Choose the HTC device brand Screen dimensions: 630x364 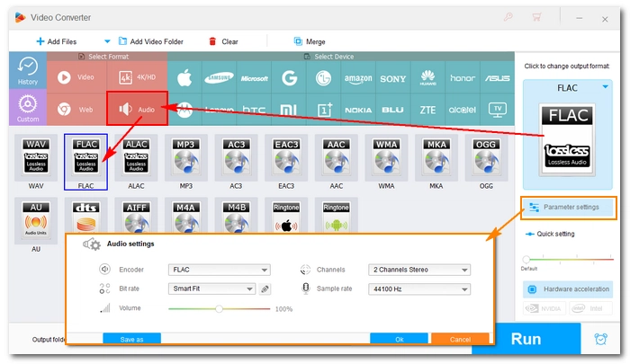(254, 110)
